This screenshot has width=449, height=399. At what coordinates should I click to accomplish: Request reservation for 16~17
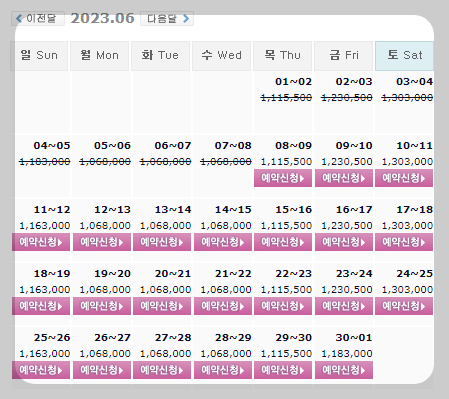344,242
